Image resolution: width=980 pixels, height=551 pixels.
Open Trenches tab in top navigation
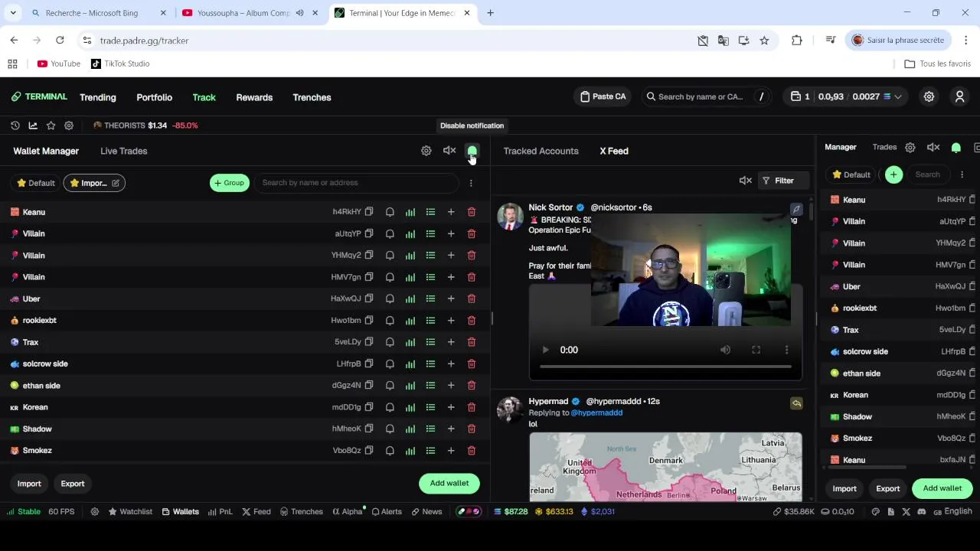tap(312, 97)
